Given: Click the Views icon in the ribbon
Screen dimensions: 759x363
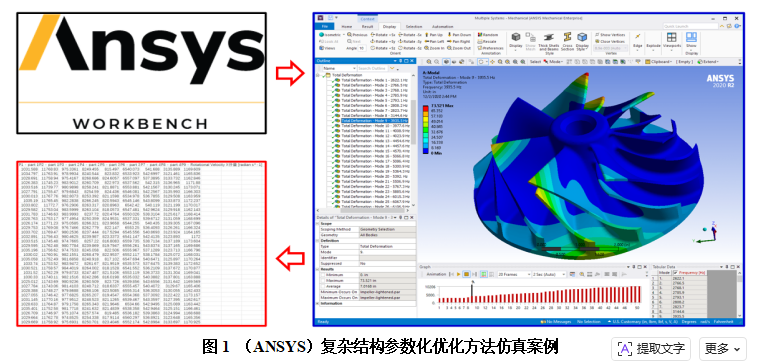Looking at the screenshot, I should pyautogui.click(x=321, y=48).
